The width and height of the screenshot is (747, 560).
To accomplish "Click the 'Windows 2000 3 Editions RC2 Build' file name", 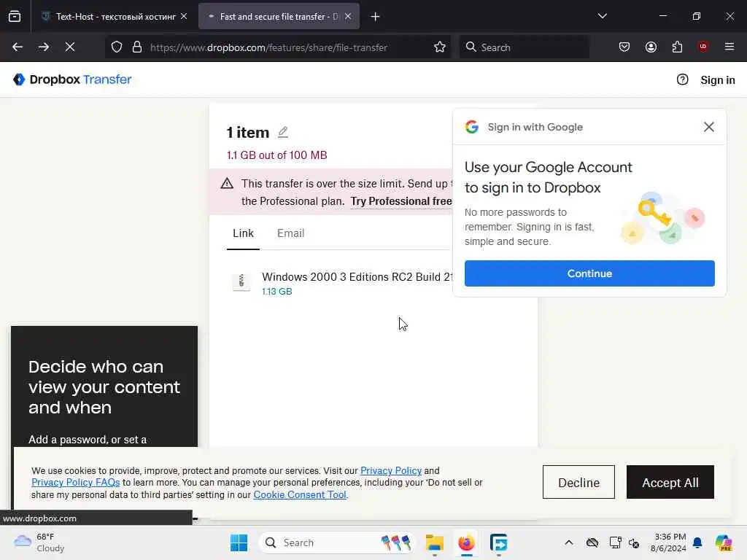I will (356, 276).
